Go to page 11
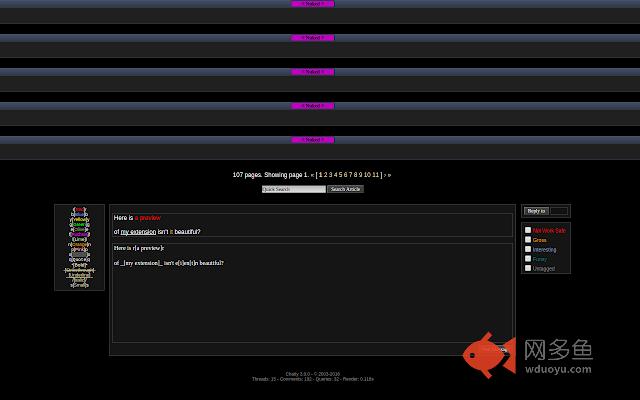Viewport: 640px width, 400px height. pyautogui.click(x=376, y=175)
